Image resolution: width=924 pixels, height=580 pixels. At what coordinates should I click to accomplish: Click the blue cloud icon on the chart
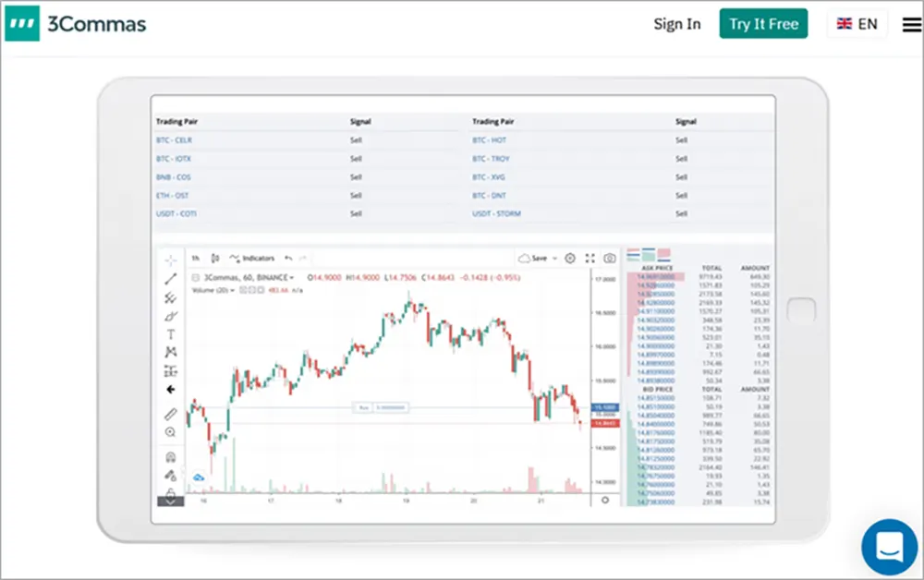[x=199, y=477]
